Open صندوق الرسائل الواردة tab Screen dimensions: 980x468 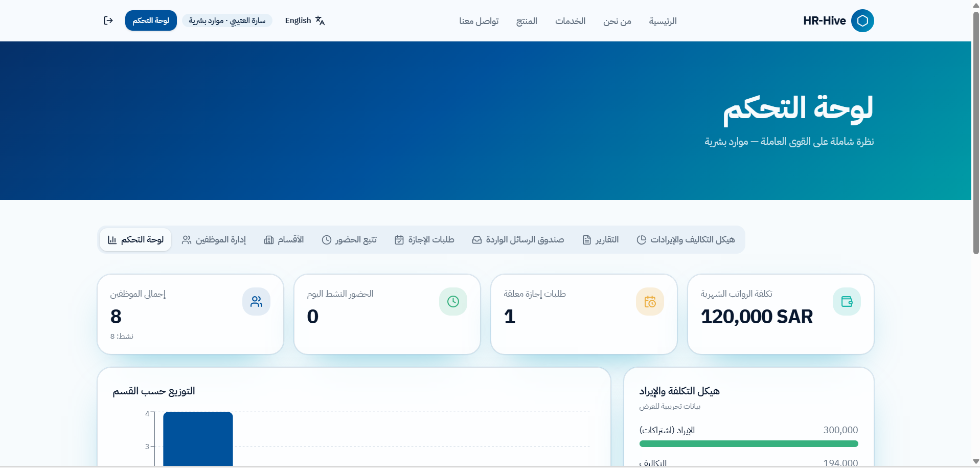tap(518, 240)
